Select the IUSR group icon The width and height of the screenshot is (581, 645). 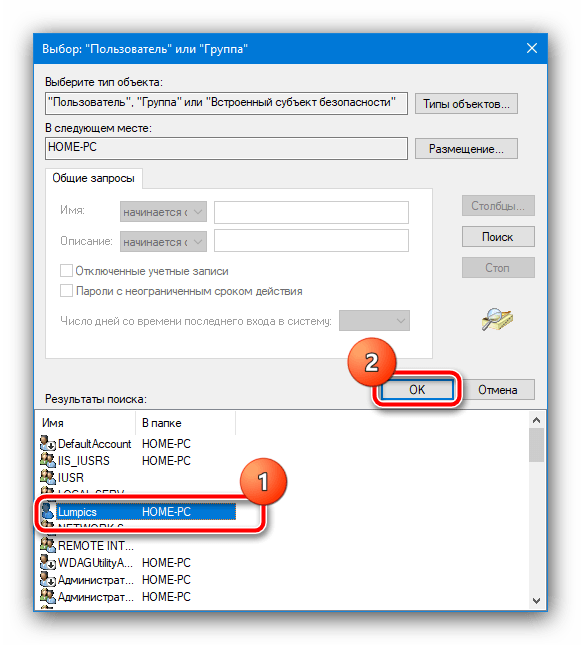click(x=48, y=477)
